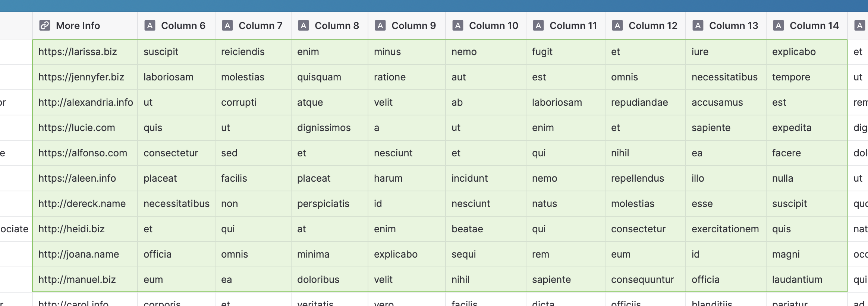Open the http://manuel.biz link
This screenshot has width=868, height=306.
tap(77, 280)
